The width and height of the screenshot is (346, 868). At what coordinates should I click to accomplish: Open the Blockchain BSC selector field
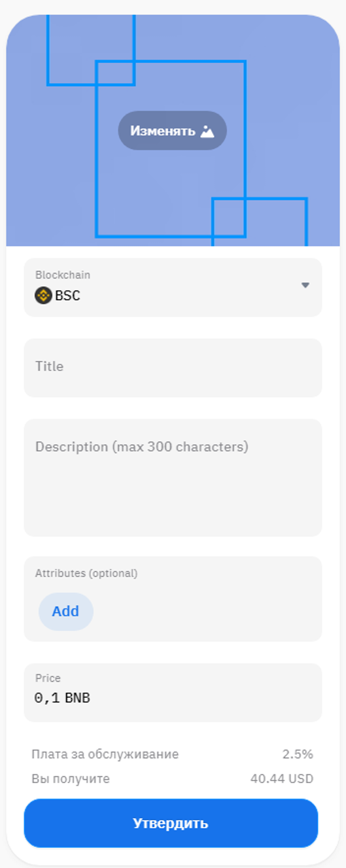(x=173, y=288)
